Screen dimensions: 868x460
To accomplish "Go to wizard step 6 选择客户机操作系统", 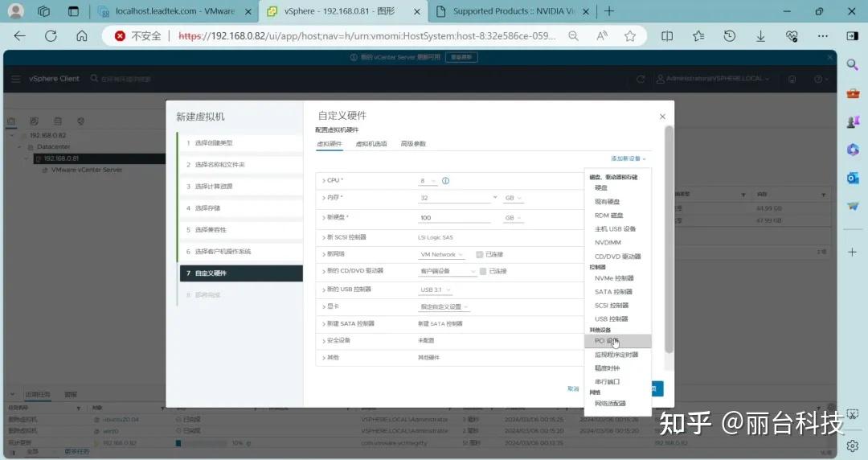I will coord(241,252).
